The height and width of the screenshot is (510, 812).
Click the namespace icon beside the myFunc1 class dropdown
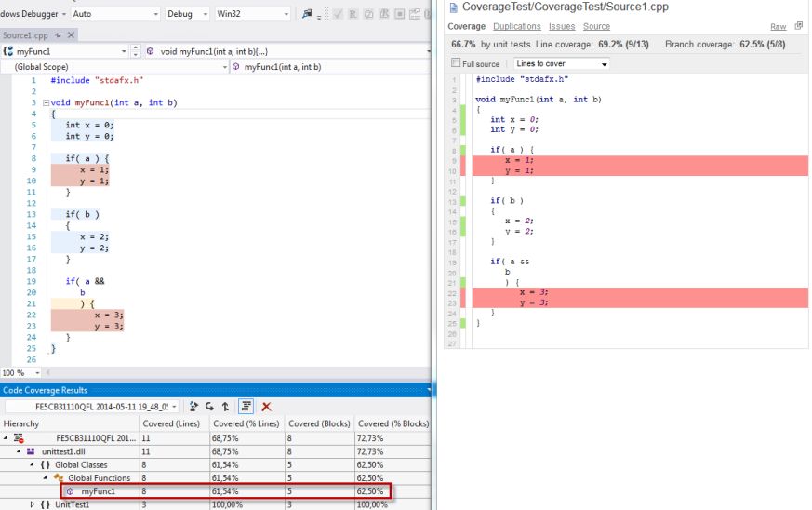7,51
